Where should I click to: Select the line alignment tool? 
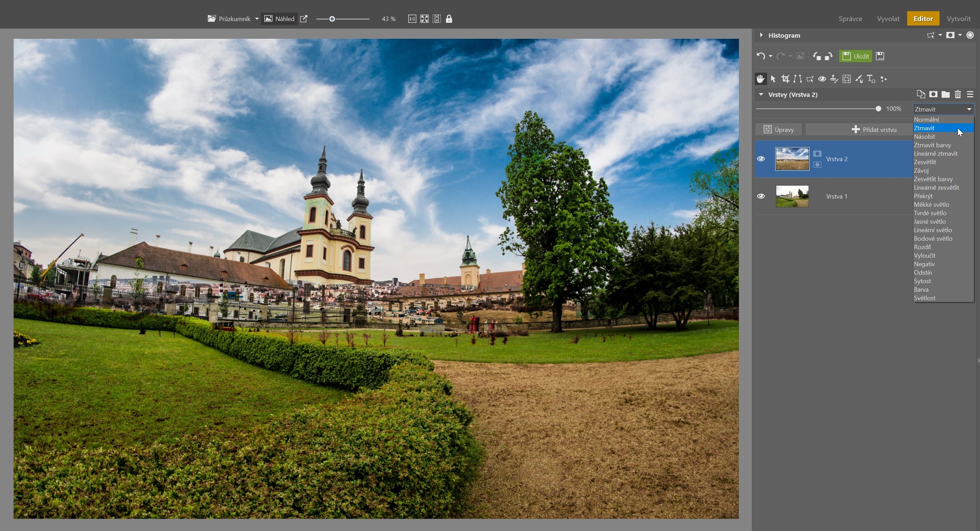[798, 79]
